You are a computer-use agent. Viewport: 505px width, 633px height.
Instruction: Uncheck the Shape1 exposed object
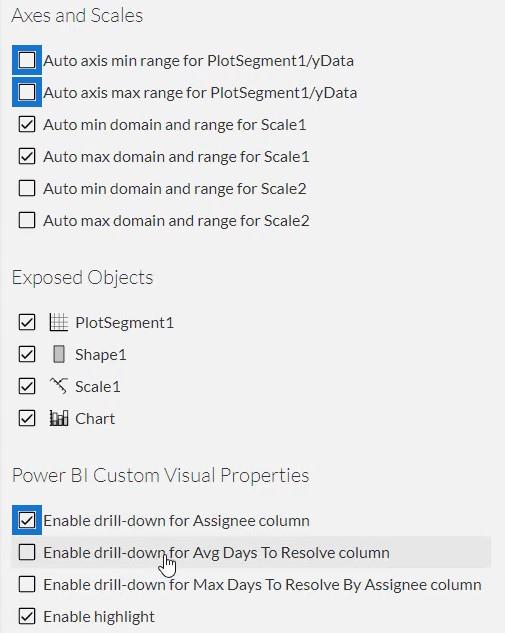click(27, 354)
